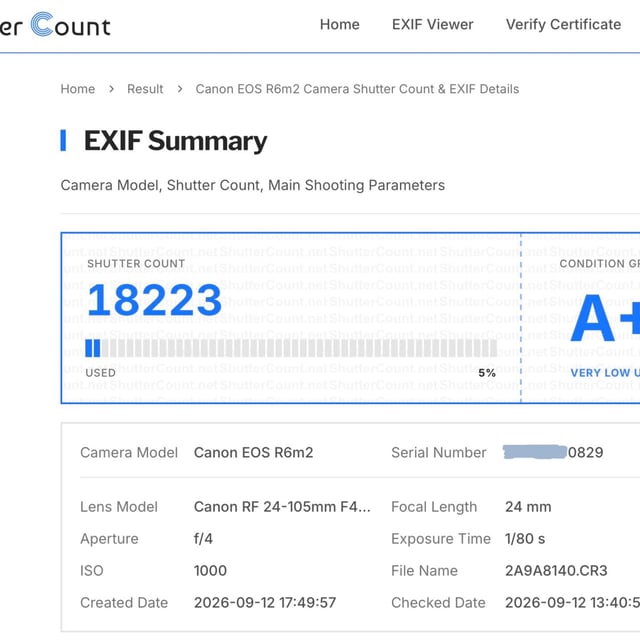The image size is (640, 640).
Task: Select created date 2026-09-12 17:49:57
Action: coord(265,602)
